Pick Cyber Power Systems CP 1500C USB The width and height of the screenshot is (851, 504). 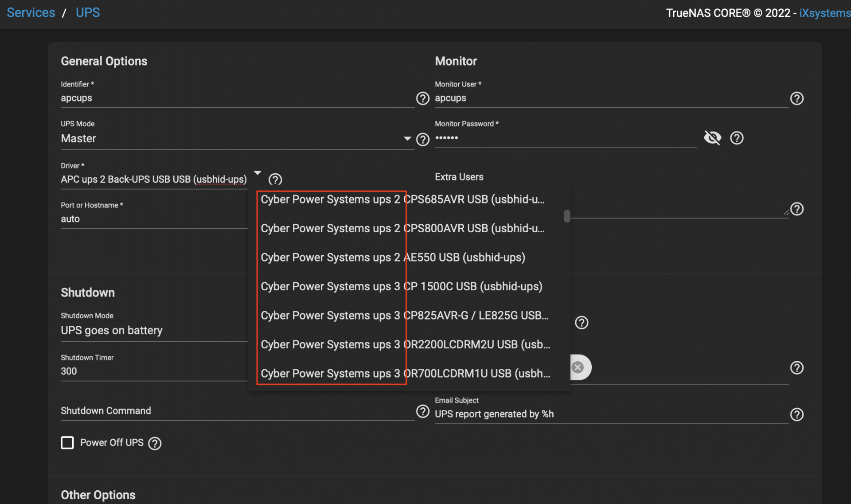pos(408,287)
